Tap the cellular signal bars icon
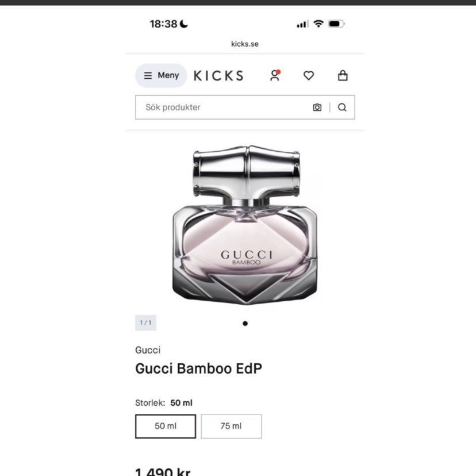The width and height of the screenshot is (476, 476). [x=302, y=24]
